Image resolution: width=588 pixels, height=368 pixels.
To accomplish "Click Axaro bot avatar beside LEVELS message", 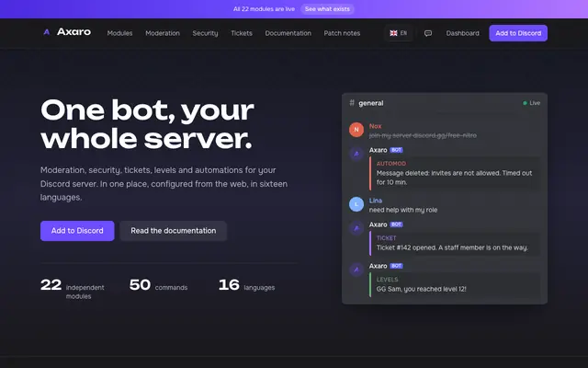I will (356, 270).
